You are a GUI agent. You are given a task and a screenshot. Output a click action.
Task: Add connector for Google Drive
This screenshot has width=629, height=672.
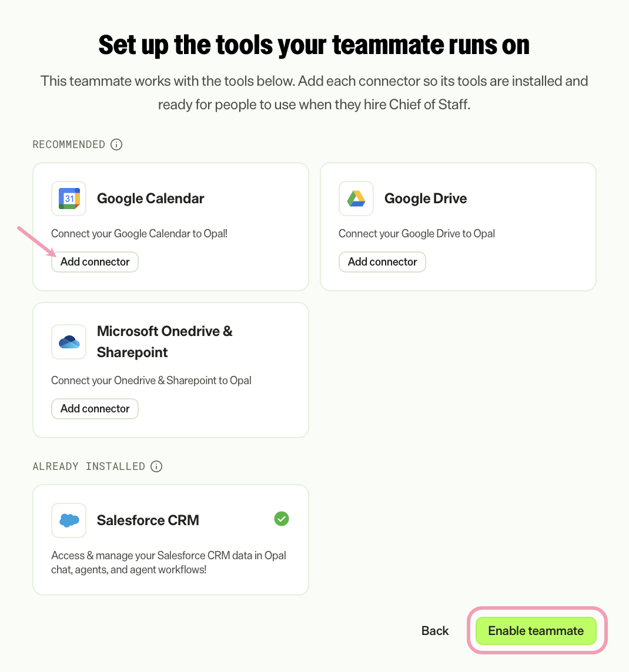tap(382, 262)
